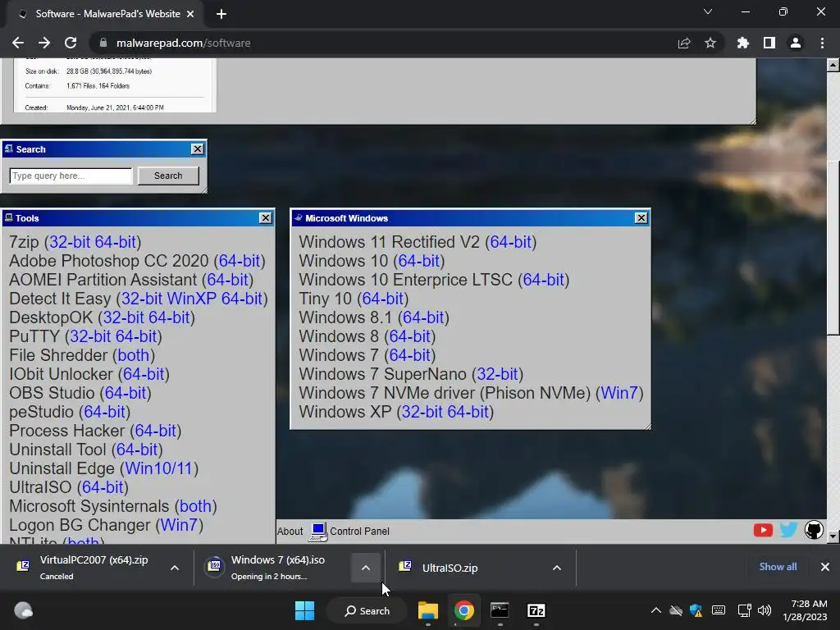Open Adobe Photoshop CC 2020 64-bit link
840x630 pixels.
pyautogui.click(x=240, y=261)
